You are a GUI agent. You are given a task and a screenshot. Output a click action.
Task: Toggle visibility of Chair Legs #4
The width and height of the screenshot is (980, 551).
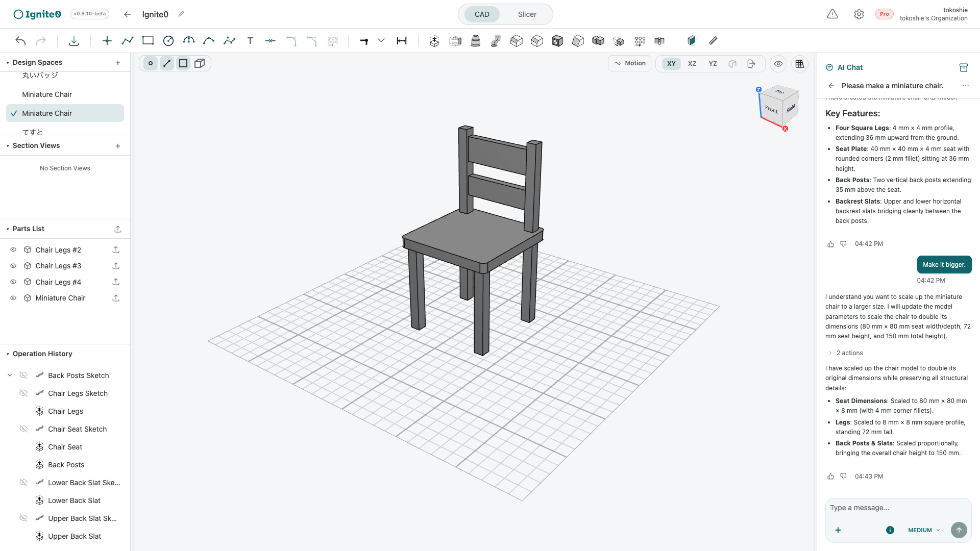[13, 282]
